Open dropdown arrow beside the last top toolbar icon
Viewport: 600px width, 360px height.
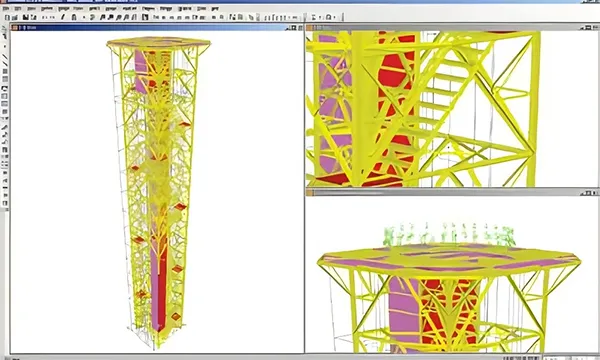click(x=334, y=17)
